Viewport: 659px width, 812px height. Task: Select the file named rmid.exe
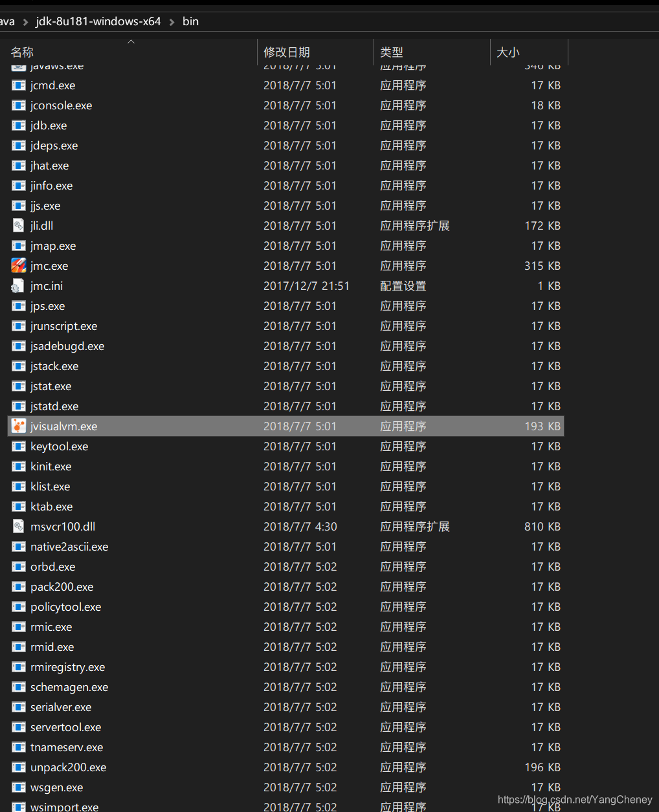[52, 646]
